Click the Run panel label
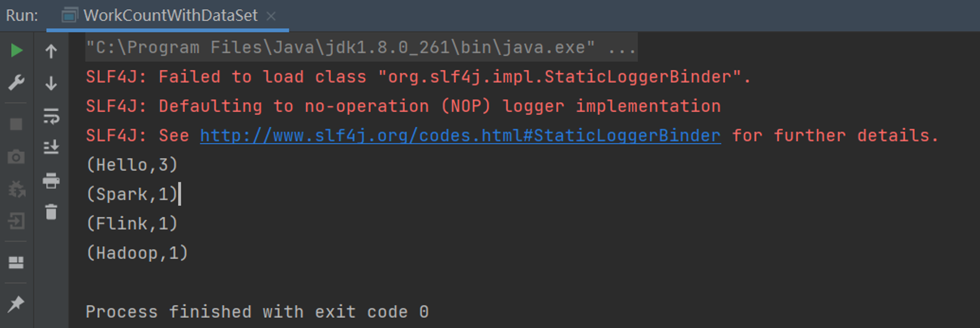 click(22, 16)
